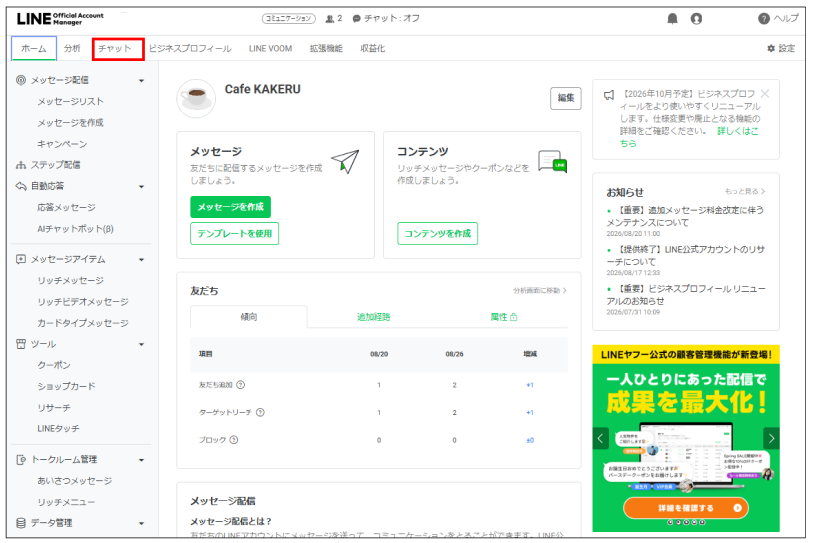Dismiss the announcement with the X icon
The width and height of the screenshot is (813, 543).
tap(765, 94)
